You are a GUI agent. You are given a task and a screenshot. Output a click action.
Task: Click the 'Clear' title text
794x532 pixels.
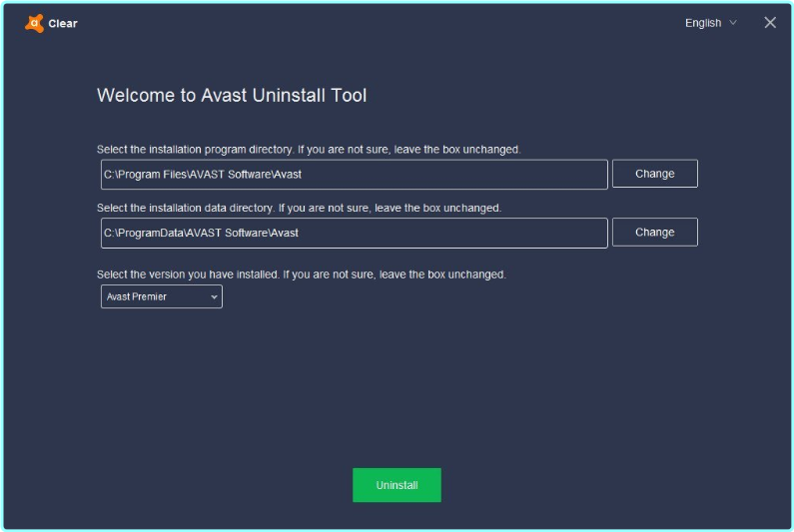(x=63, y=23)
